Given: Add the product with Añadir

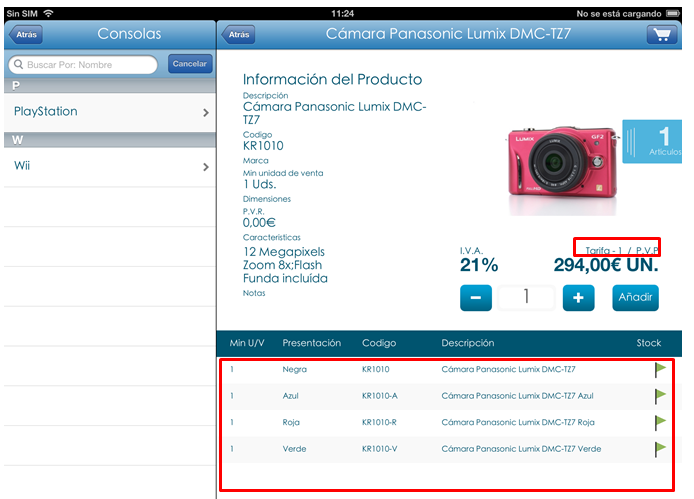Looking at the screenshot, I should (635, 298).
